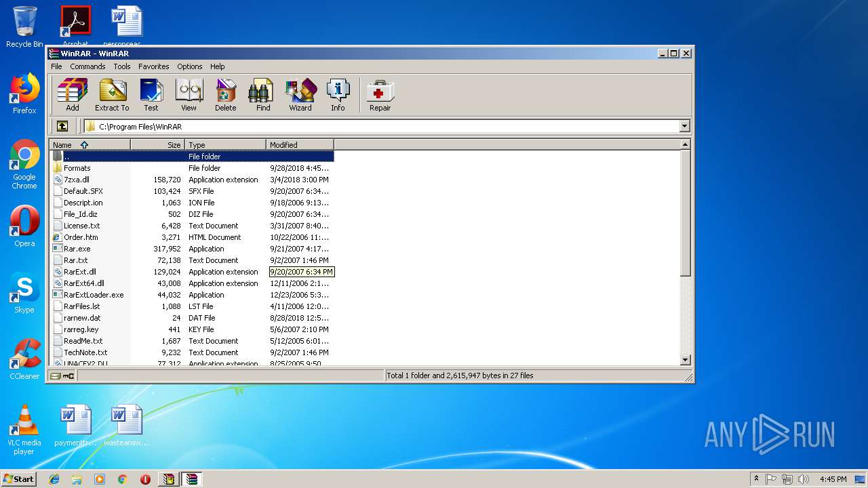Open paymentth Word document on desktop
The image size is (868, 488).
click(75, 426)
